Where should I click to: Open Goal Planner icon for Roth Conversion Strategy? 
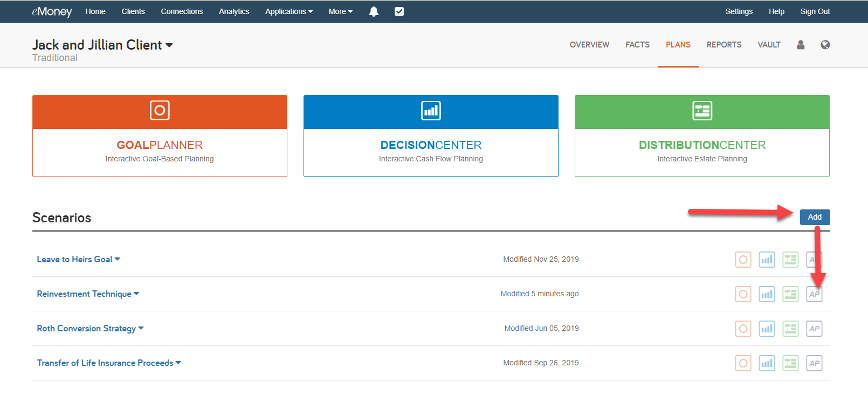point(743,329)
